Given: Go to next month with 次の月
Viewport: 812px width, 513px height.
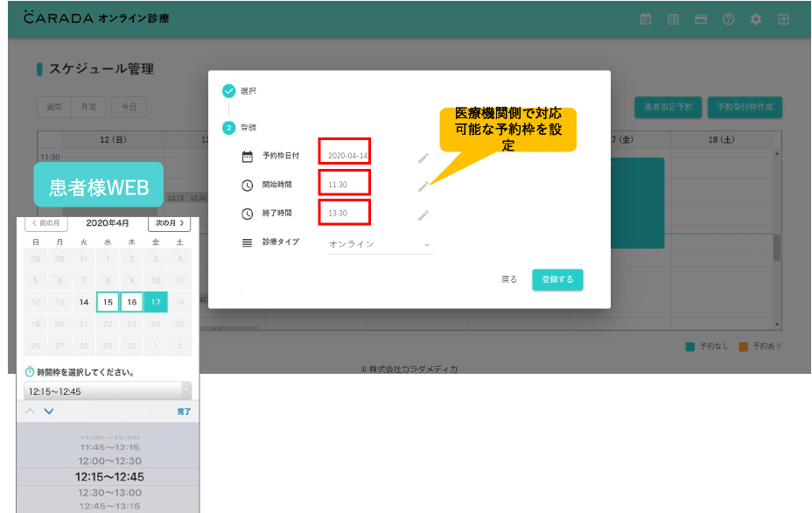Looking at the screenshot, I should point(169,224).
